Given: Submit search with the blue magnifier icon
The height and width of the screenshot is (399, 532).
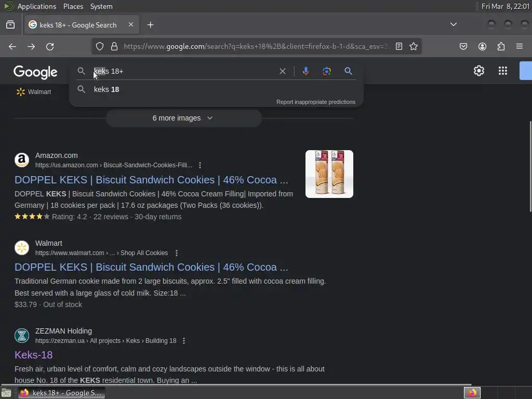Looking at the screenshot, I should click(x=348, y=71).
